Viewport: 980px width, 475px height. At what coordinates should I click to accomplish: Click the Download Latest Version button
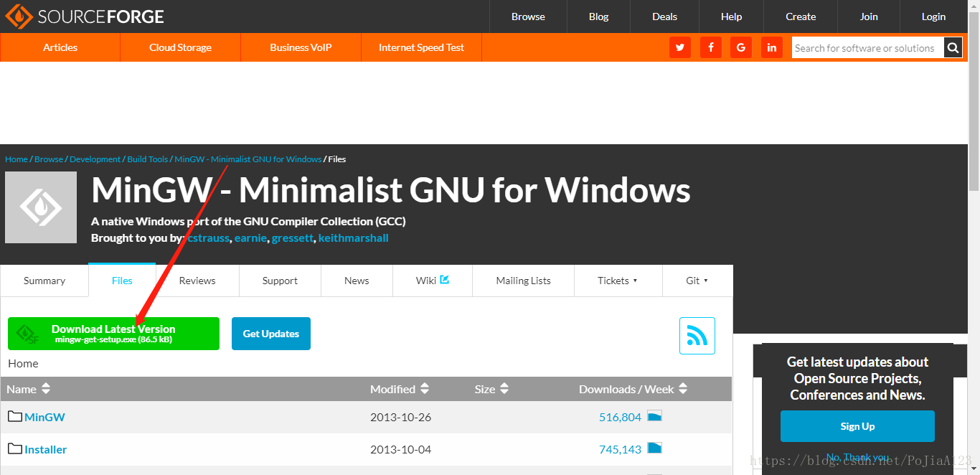pos(113,334)
